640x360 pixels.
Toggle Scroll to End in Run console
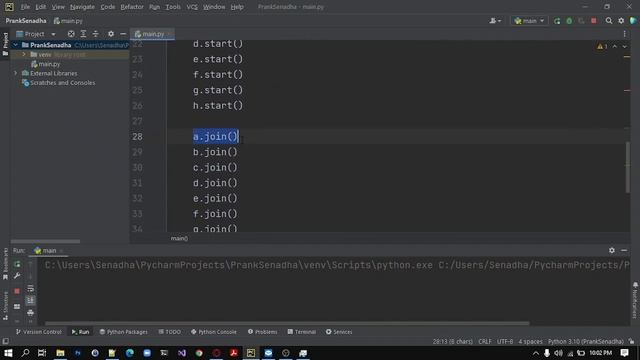[31, 300]
